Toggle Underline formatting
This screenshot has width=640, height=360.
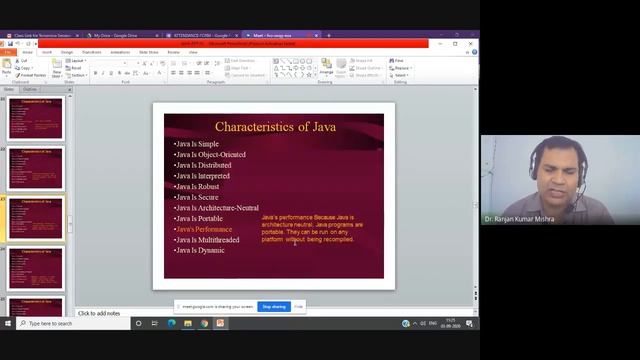click(111, 73)
